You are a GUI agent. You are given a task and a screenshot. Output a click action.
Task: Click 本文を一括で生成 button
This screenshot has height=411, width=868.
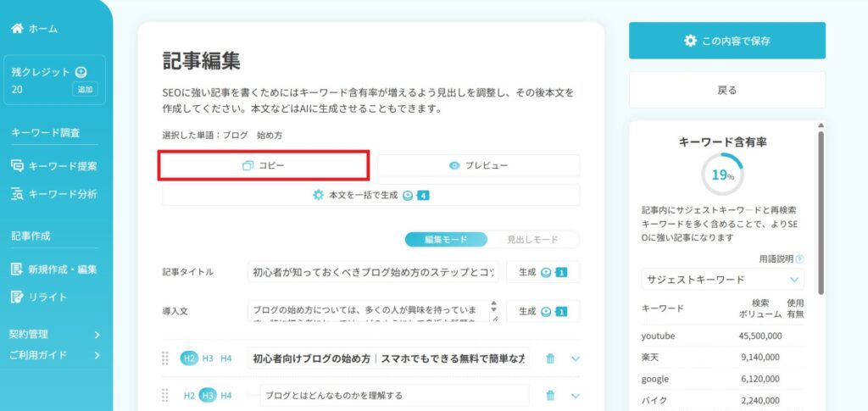(371, 195)
